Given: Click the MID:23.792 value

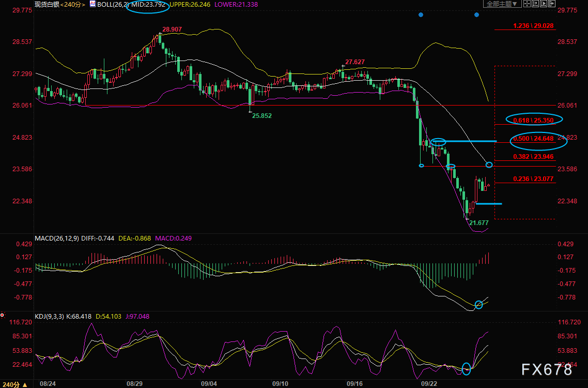Looking at the screenshot, I should (148, 5).
